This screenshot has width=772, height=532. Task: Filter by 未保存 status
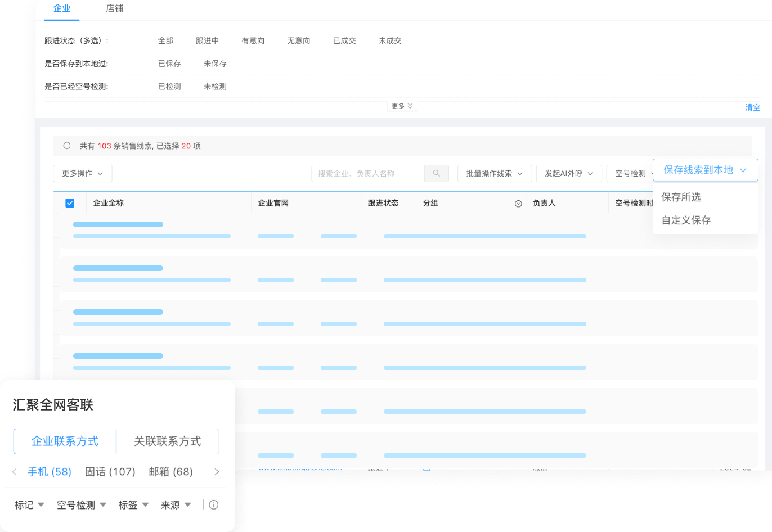click(215, 64)
